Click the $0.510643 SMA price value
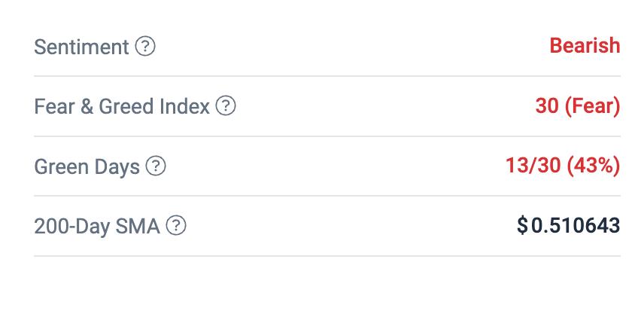 (569, 225)
